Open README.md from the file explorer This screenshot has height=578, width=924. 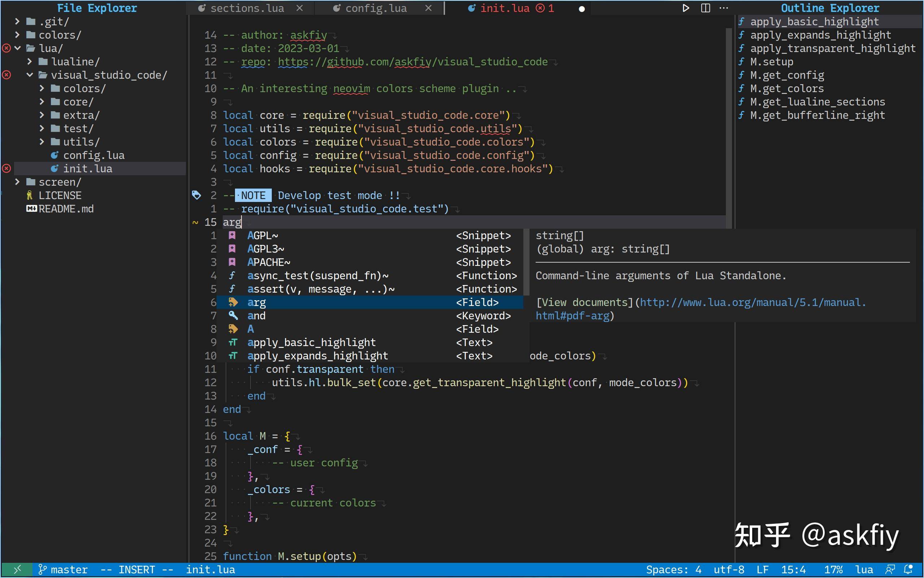[x=66, y=209]
